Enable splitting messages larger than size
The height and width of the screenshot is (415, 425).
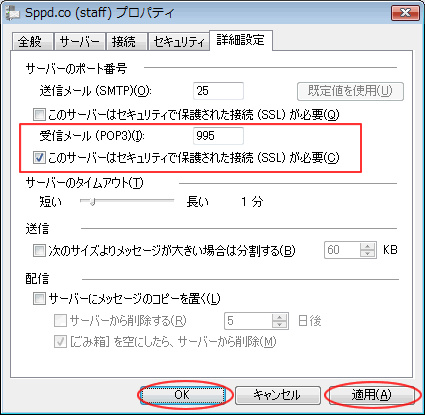point(39,250)
